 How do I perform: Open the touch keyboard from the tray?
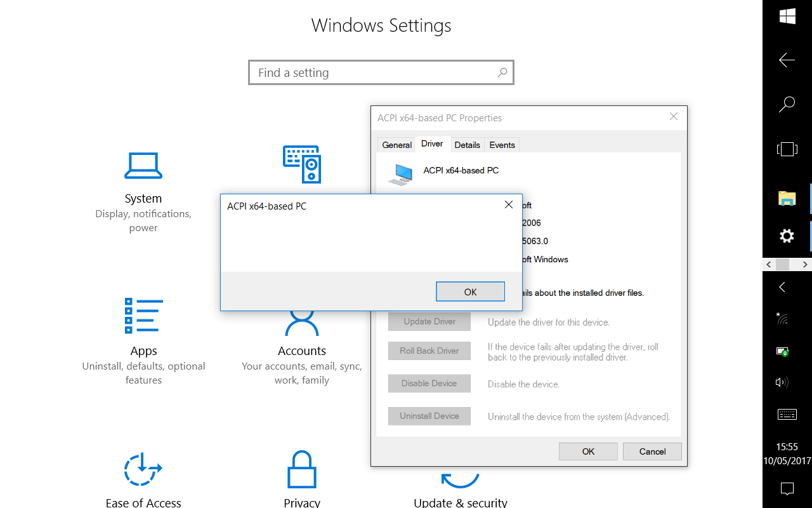pyautogui.click(x=787, y=415)
